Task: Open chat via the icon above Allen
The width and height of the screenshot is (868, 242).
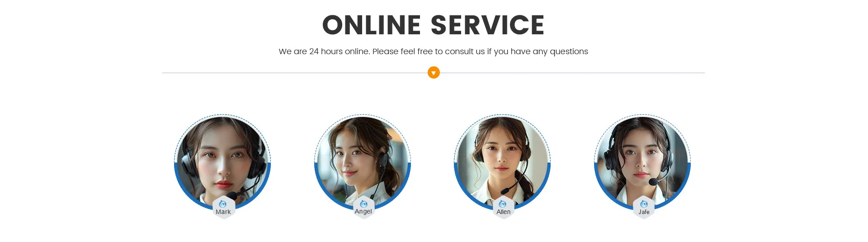Action: click(x=503, y=204)
